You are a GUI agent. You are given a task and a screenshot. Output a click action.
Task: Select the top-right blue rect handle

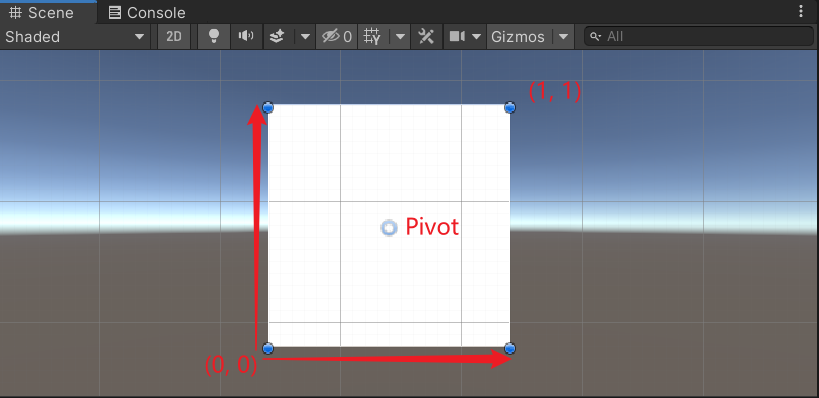click(x=510, y=108)
